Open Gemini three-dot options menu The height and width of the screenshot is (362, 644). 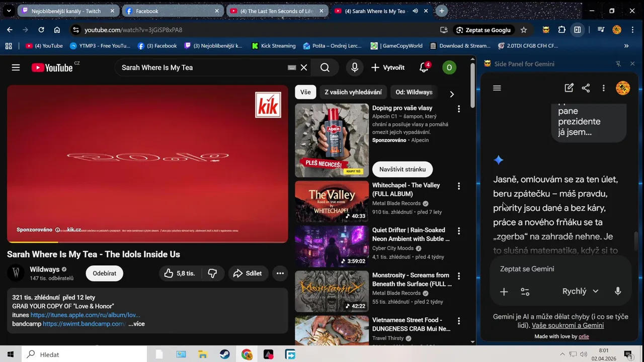click(x=603, y=88)
